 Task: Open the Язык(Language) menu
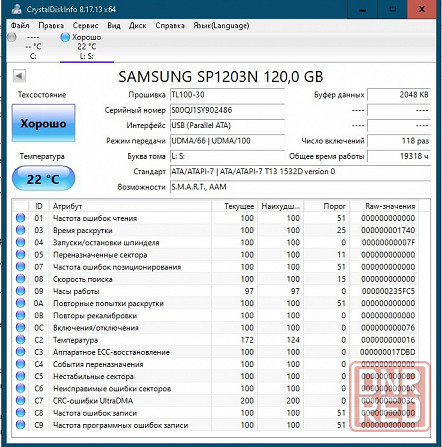[x=221, y=26]
